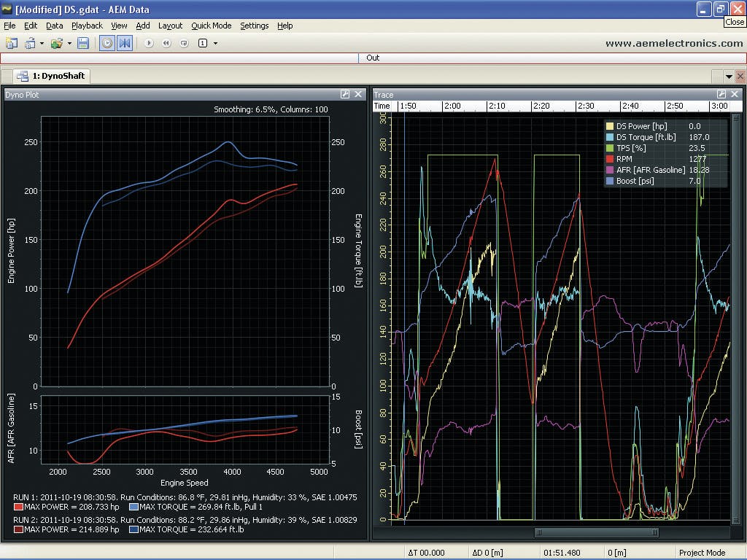Click the loop playback button

point(184,44)
